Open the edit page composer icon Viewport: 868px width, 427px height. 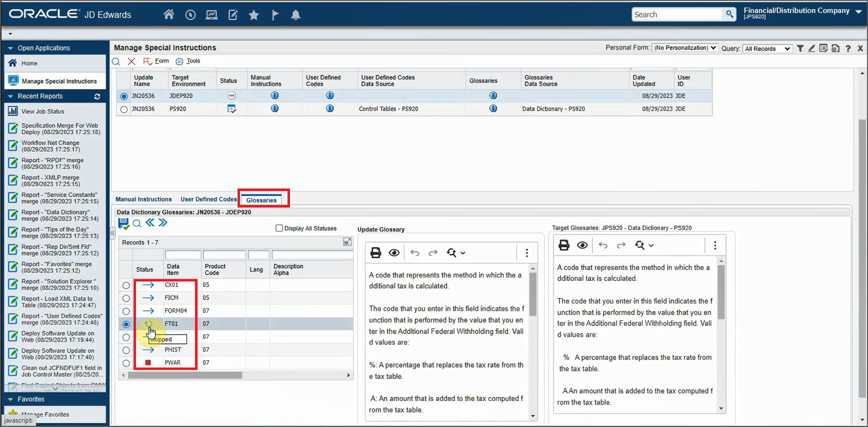[233, 15]
